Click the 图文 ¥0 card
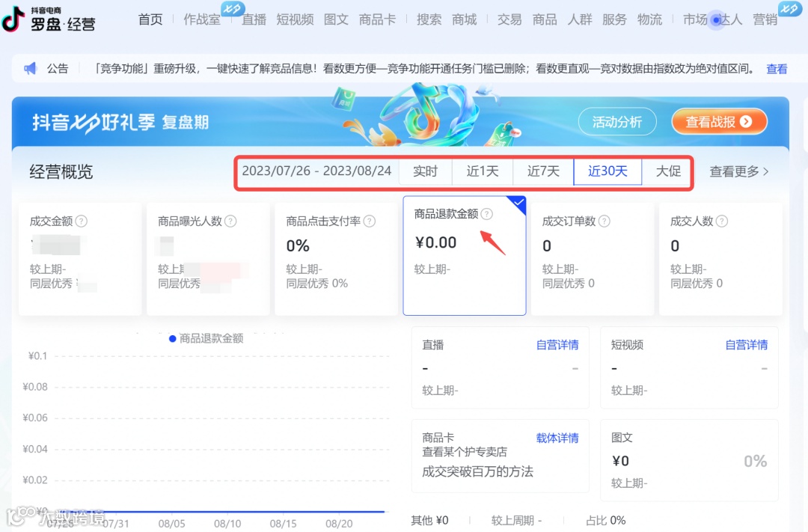The height and width of the screenshot is (532, 808). pyautogui.click(x=690, y=460)
